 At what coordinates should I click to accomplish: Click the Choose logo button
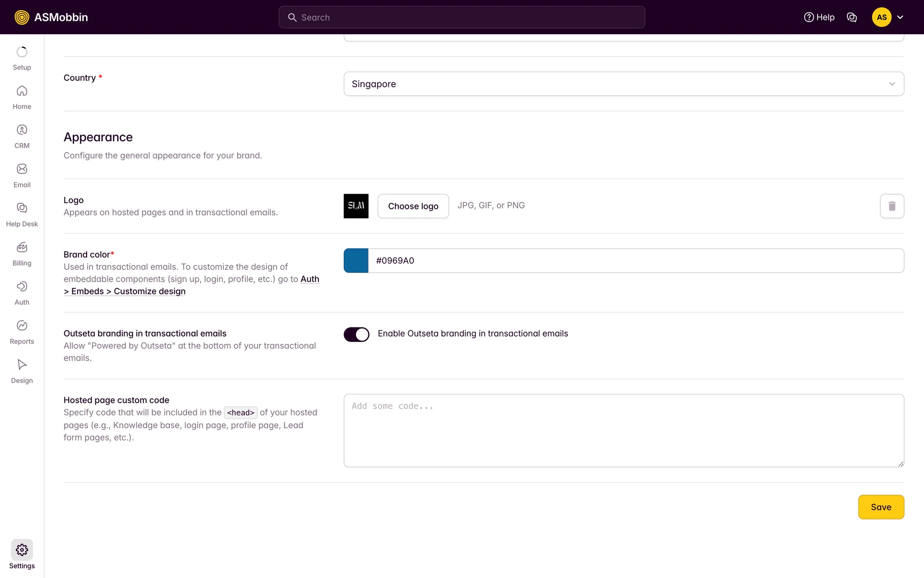click(413, 206)
